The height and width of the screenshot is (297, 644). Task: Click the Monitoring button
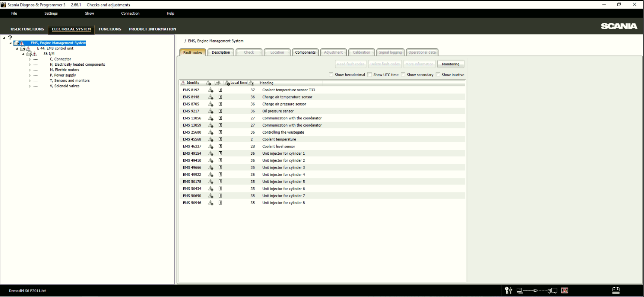[451, 64]
